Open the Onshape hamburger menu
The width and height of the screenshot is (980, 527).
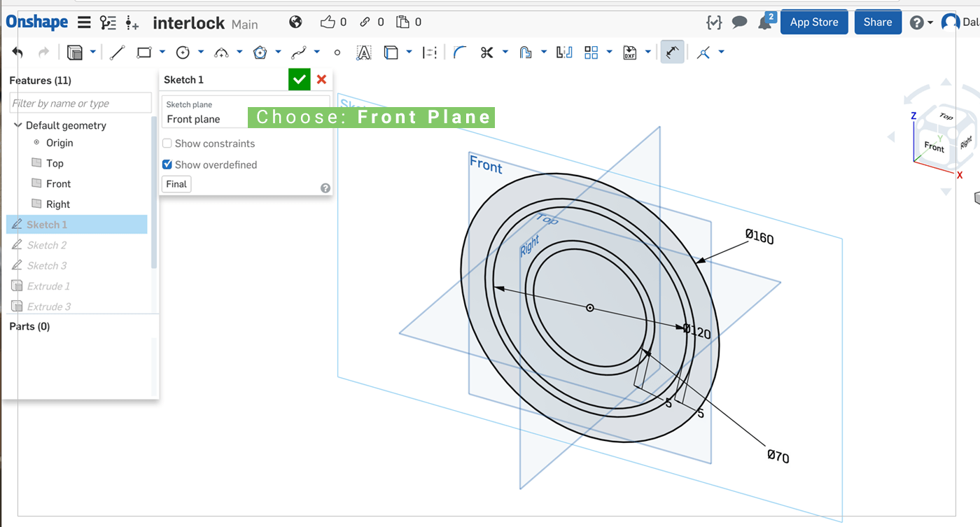(x=84, y=22)
